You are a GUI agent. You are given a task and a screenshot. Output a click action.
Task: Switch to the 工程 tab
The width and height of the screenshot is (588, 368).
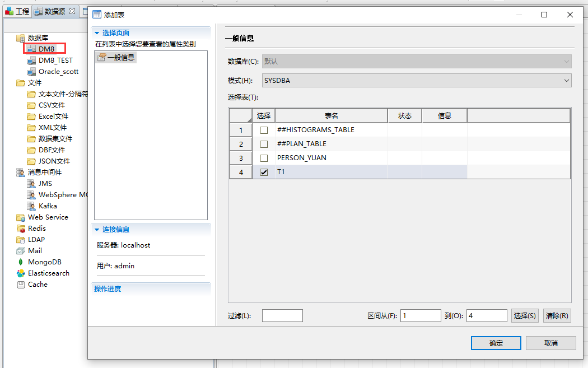click(x=17, y=12)
